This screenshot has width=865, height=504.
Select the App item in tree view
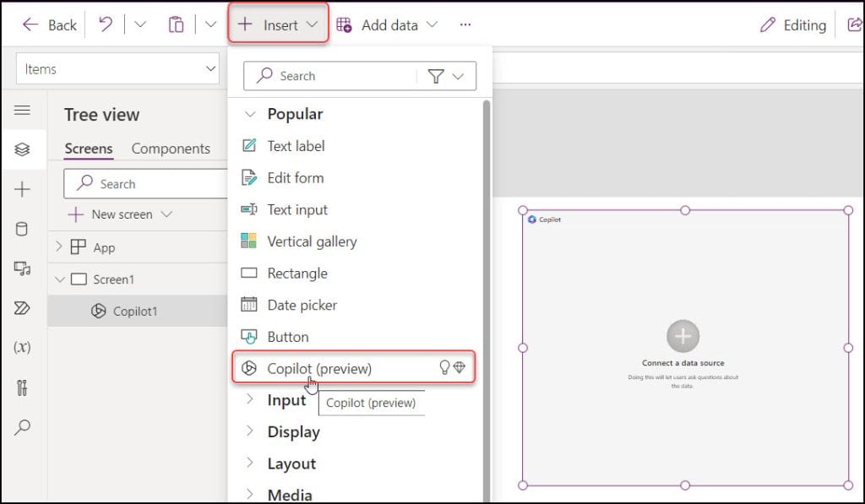104,247
